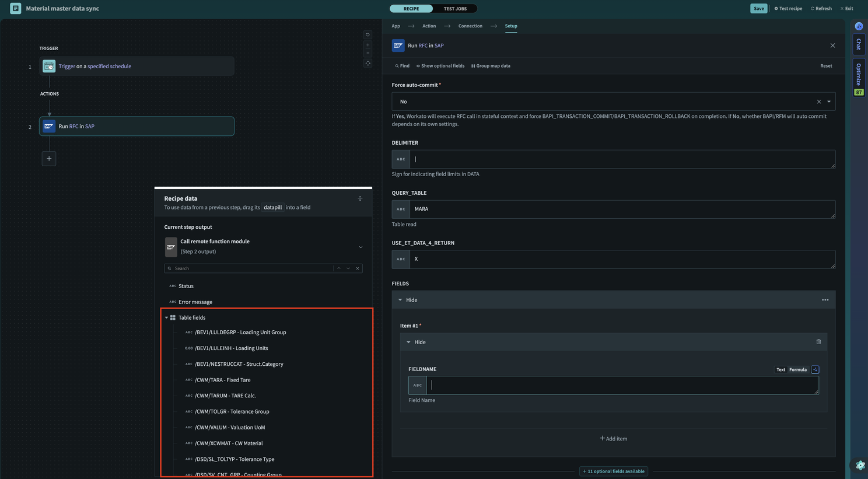The height and width of the screenshot is (479, 868).
Task: Click the datapill picker icon next to Formula
Action: [x=815, y=369]
